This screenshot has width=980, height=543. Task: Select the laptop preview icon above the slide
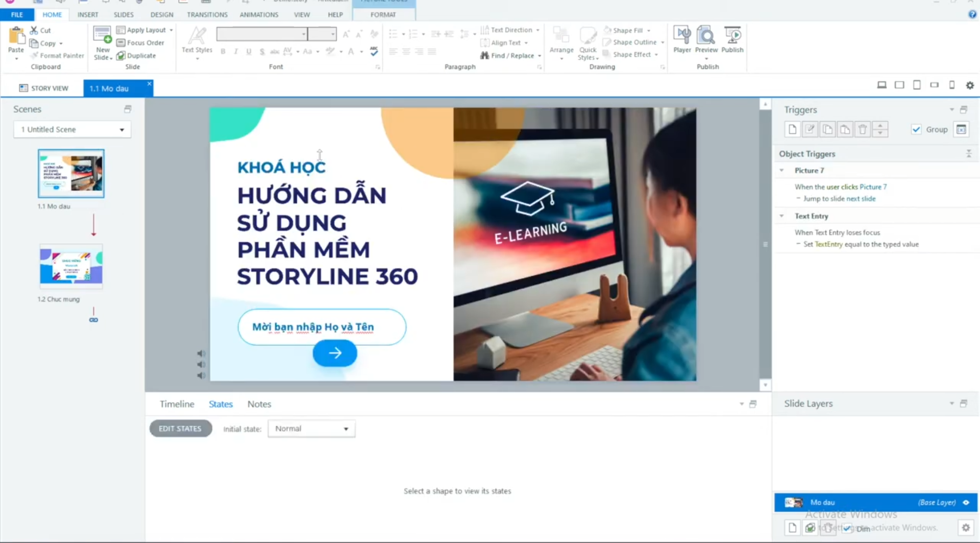pos(881,85)
